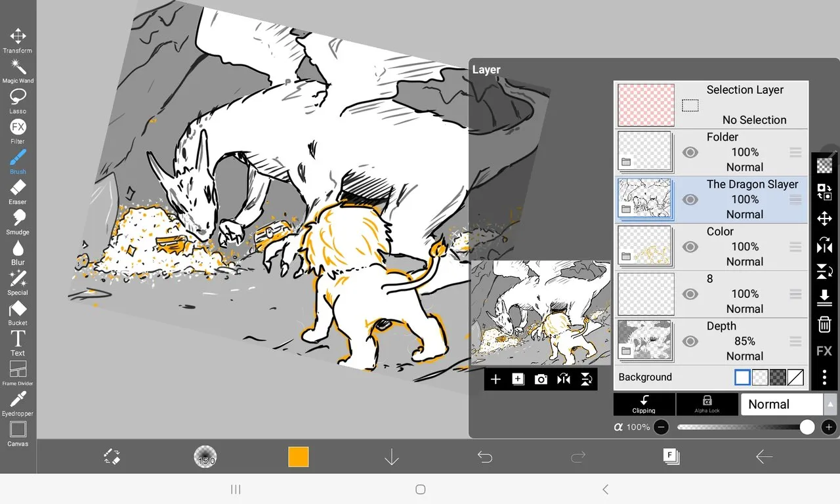The image size is (840, 504).
Task: Set Background to solid white swatch
Action: coord(742,377)
